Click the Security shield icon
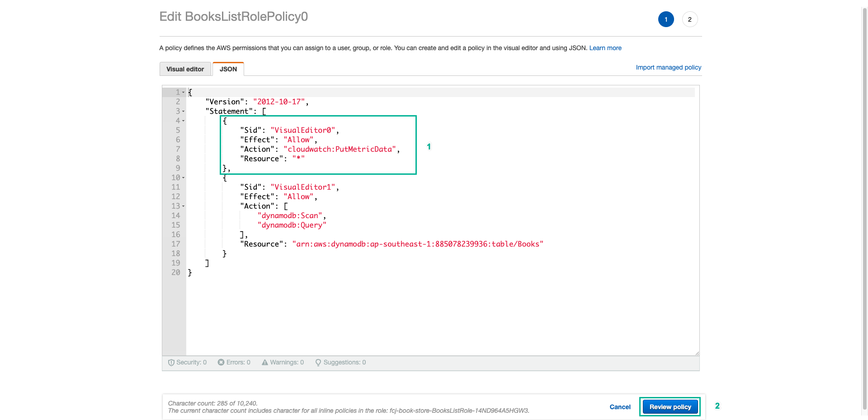The image size is (868, 420). (x=171, y=363)
